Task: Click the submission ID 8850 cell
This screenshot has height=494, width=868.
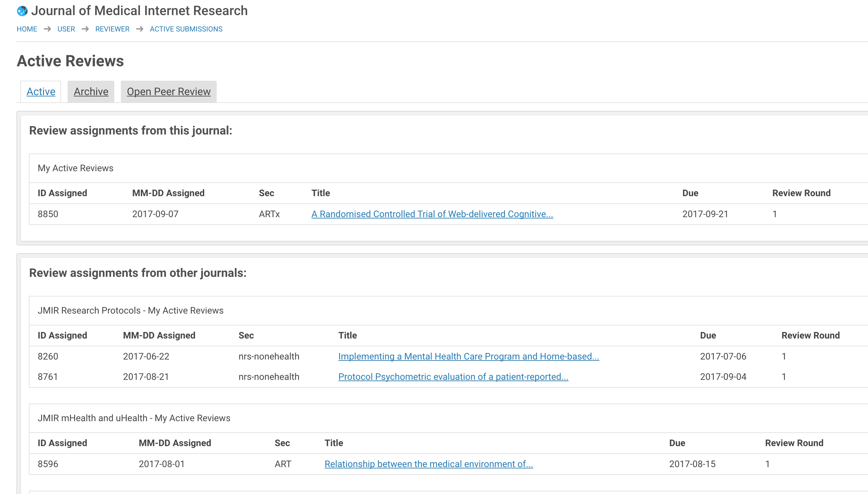Action: 48,214
